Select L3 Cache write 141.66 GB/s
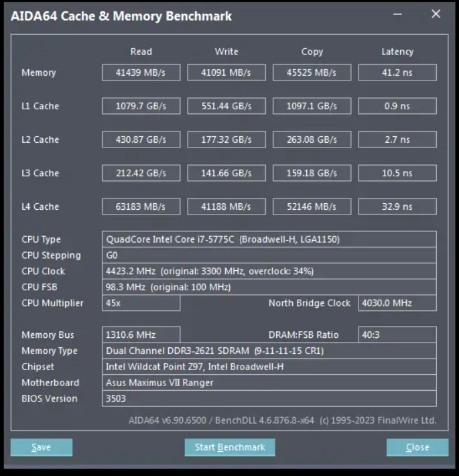Viewport: 459px width, 476px height. click(226, 173)
